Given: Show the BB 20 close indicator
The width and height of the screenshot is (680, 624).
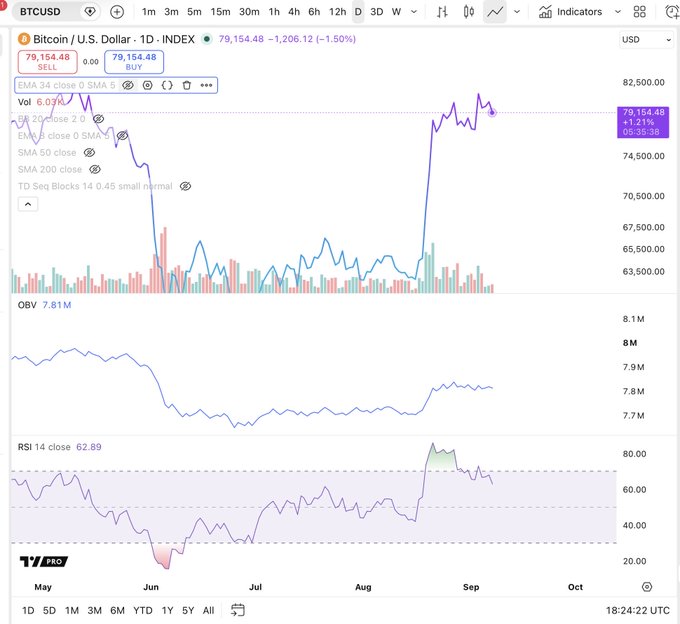Looking at the screenshot, I should pyautogui.click(x=98, y=119).
